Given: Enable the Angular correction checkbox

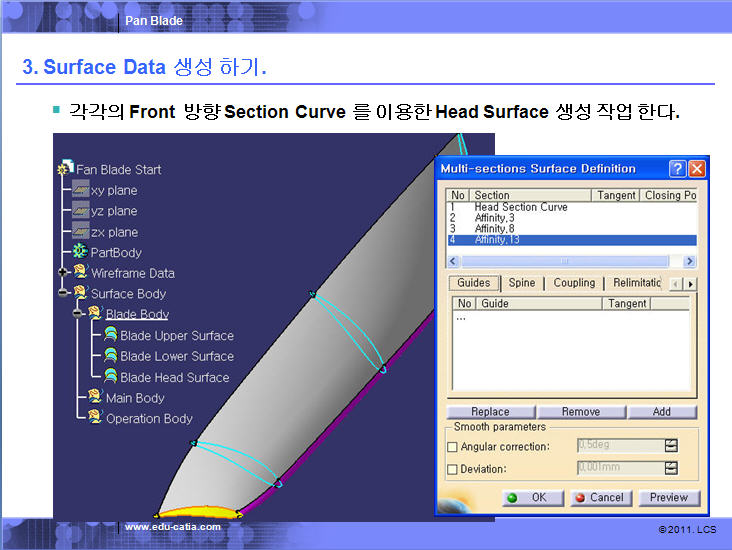Looking at the screenshot, I should (453, 447).
